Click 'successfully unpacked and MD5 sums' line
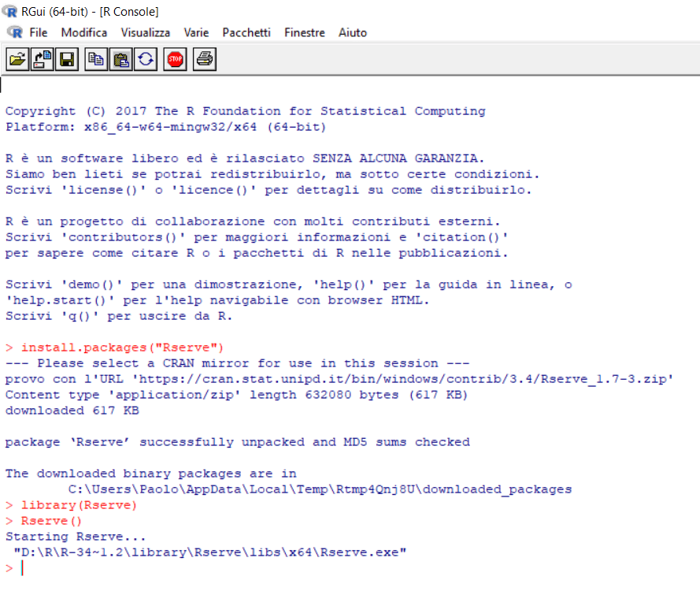This screenshot has width=700, height=606. (x=238, y=442)
